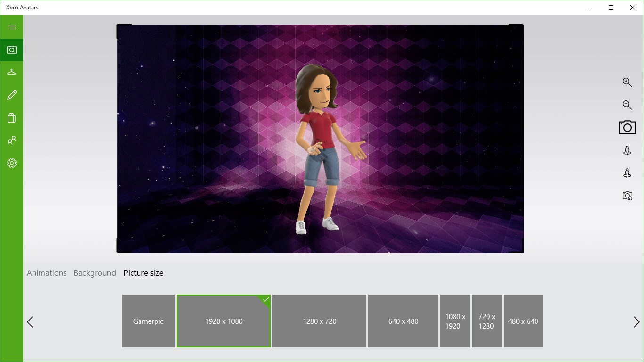Zoom in on the avatar
Image resolution: width=644 pixels, height=362 pixels.
click(x=627, y=82)
